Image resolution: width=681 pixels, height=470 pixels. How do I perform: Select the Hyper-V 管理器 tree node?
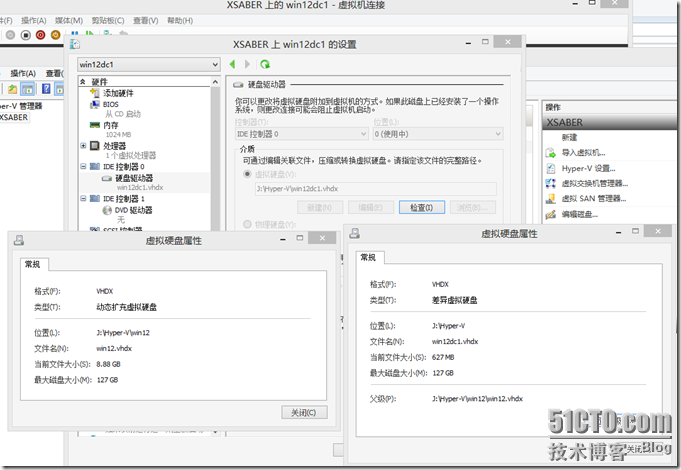coord(21,106)
